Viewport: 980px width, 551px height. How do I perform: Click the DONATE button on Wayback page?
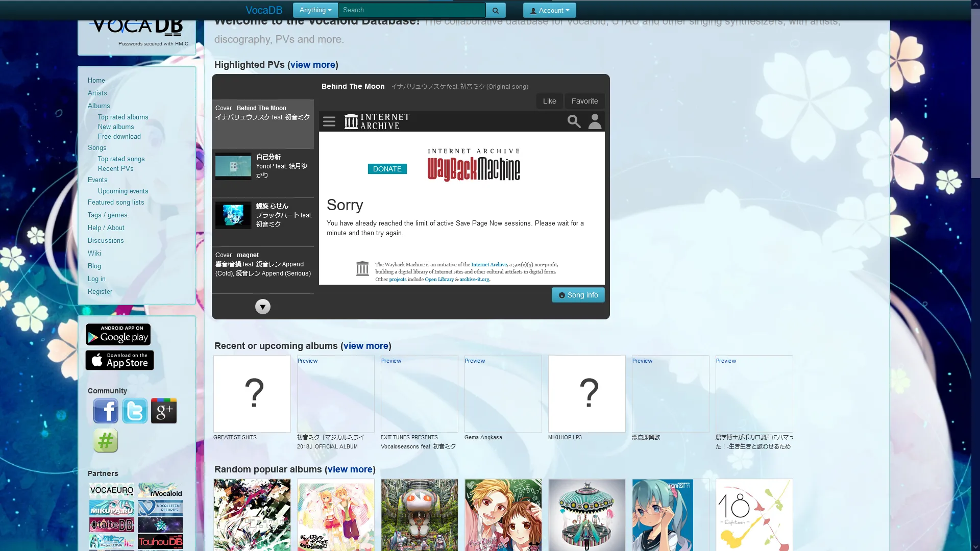click(387, 169)
